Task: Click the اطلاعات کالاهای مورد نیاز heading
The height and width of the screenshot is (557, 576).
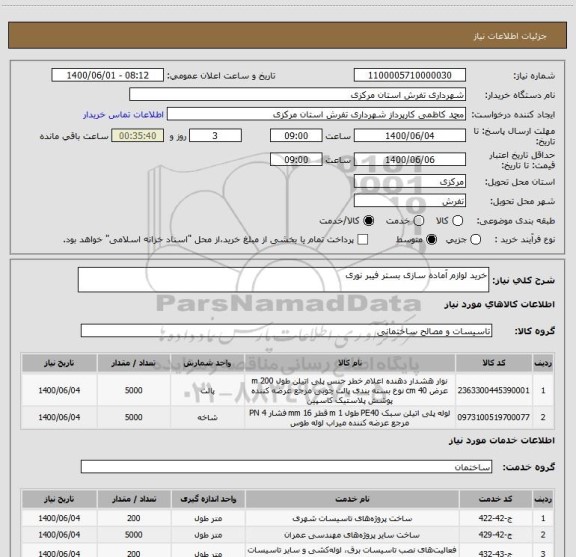Action: click(x=500, y=304)
